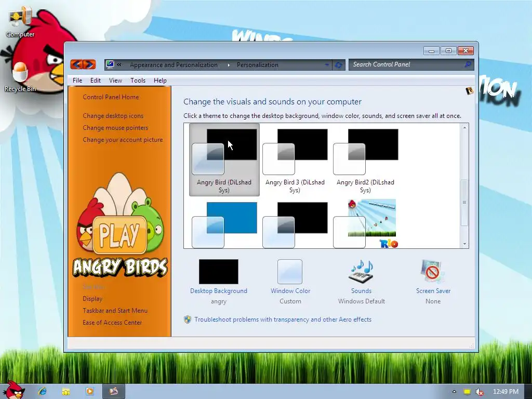Click the shield icon beside Troubleshoot link
This screenshot has width=532, height=399.
187,320
